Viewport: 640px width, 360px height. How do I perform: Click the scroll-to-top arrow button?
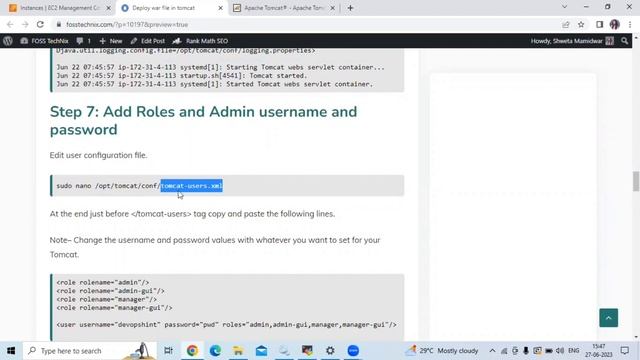[x=608, y=318]
